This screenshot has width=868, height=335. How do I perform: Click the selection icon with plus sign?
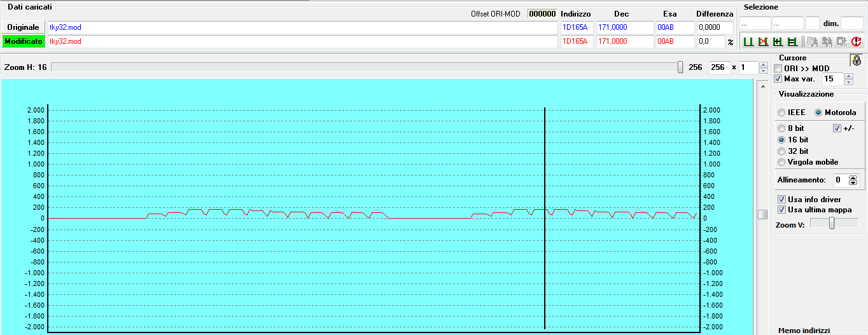778,42
